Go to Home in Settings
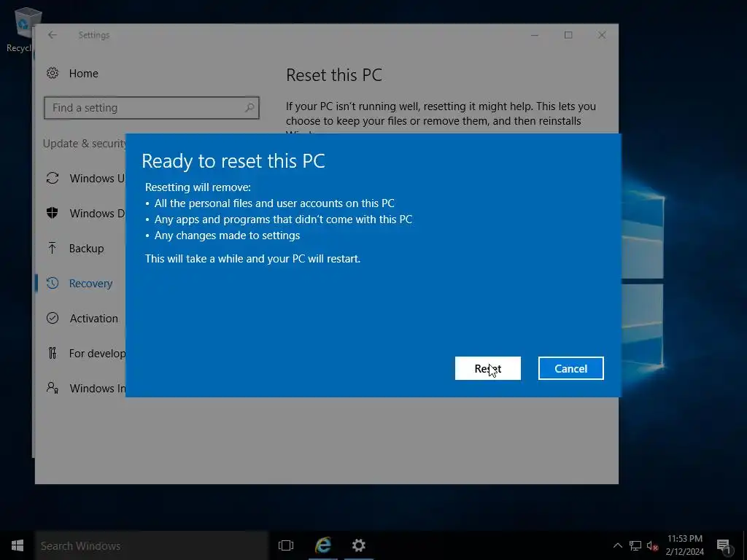Viewport: 747px width, 560px height. tap(83, 74)
